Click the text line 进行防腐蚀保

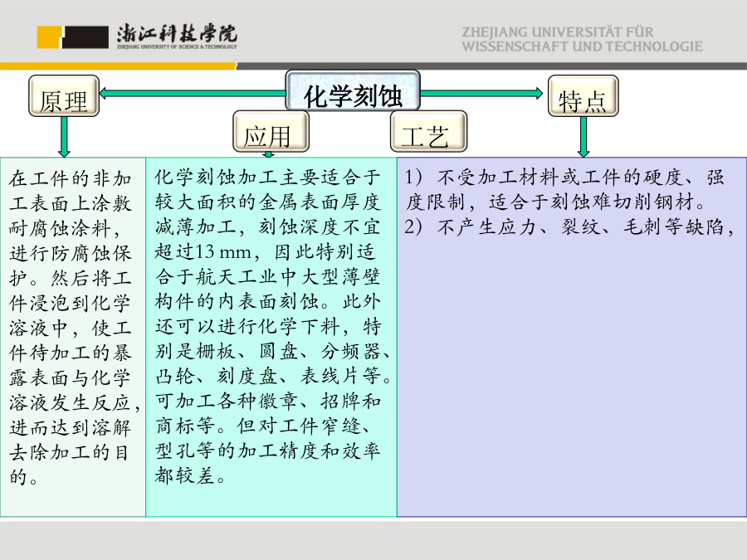[70, 253]
